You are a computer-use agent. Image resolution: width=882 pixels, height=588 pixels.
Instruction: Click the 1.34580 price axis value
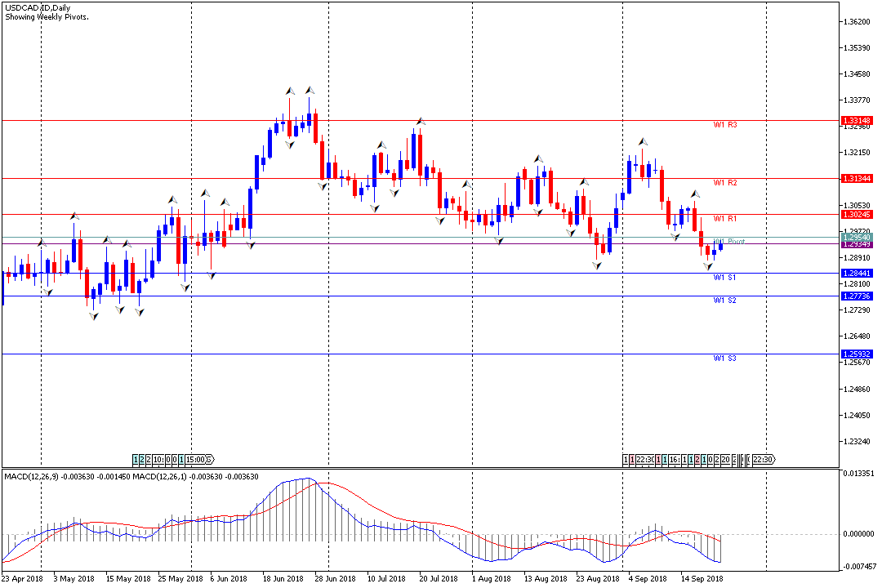click(x=857, y=74)
